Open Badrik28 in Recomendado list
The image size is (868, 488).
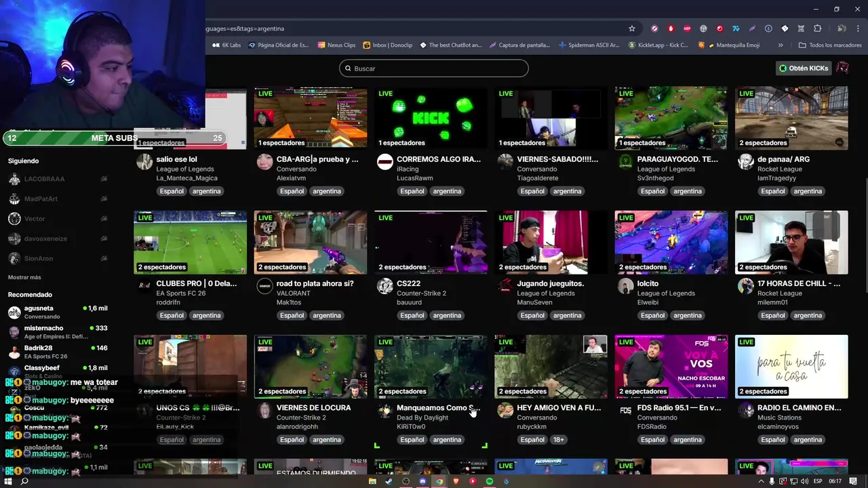tap(58, 352)
